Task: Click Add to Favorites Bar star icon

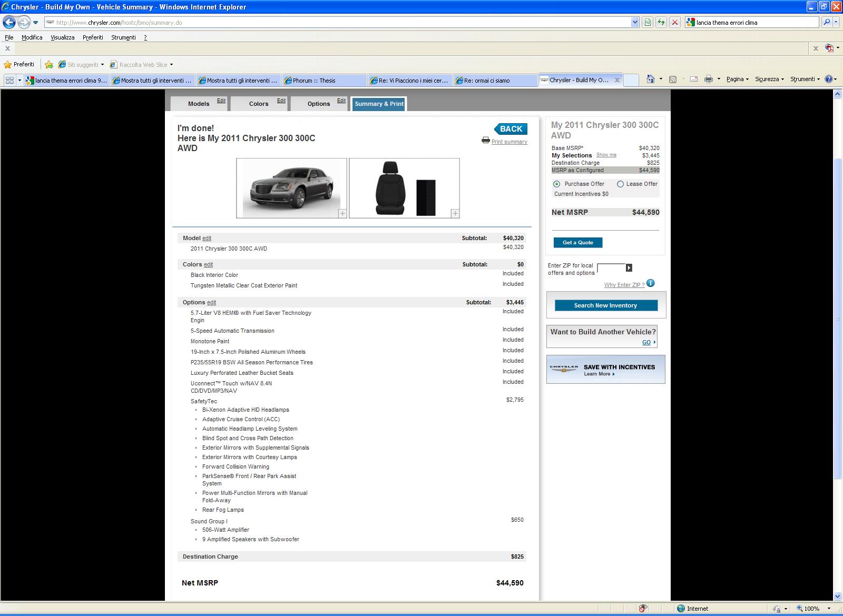Action: pyautogui.click(x=49, y=64)
